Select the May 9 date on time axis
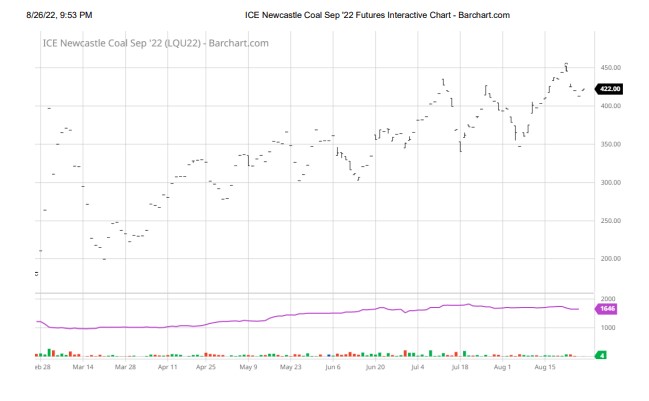The image size is (649, 401). click(x=248, y=367)
